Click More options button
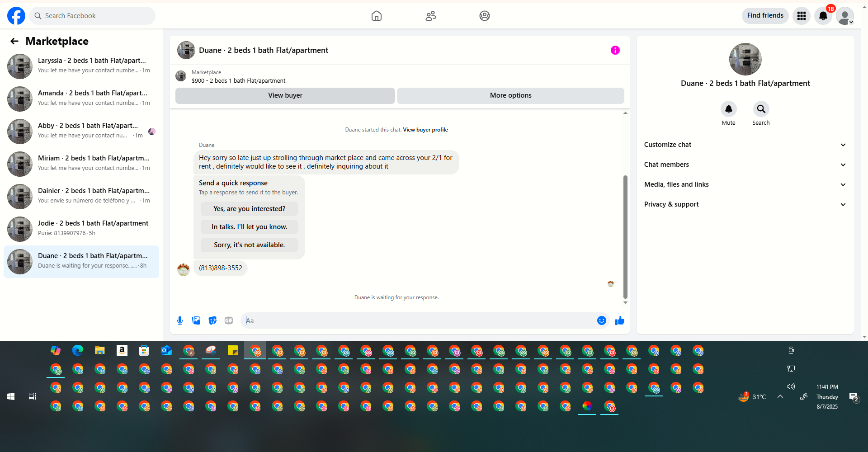Image resolution: width=868 pixels, height=452 pixels. (x=511, y=95)
